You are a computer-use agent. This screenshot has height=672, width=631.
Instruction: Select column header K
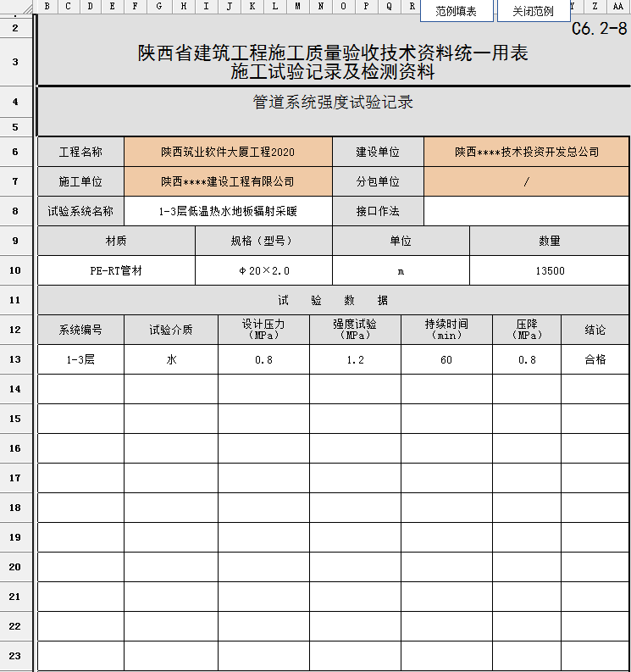tap(252, 6)
